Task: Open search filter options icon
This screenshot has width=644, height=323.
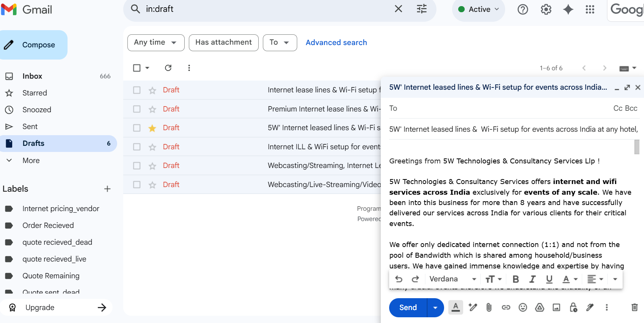Action: [x=422, y=9]
